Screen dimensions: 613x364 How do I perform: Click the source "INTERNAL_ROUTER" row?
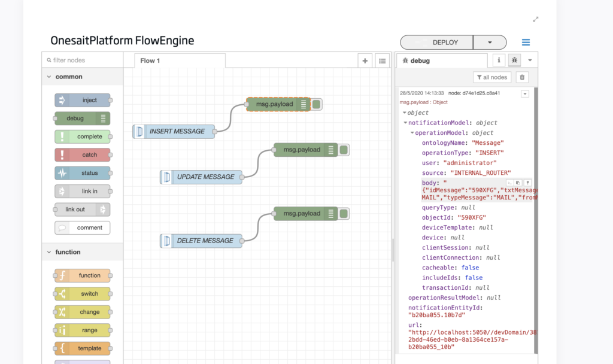pos(466,173)
